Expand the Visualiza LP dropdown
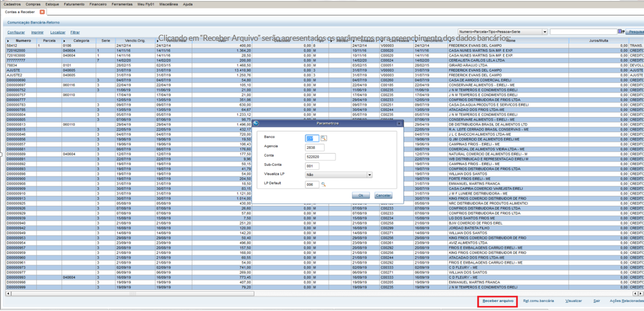The width and height of the screenshot is (644, 311). [x=370, y=175]
